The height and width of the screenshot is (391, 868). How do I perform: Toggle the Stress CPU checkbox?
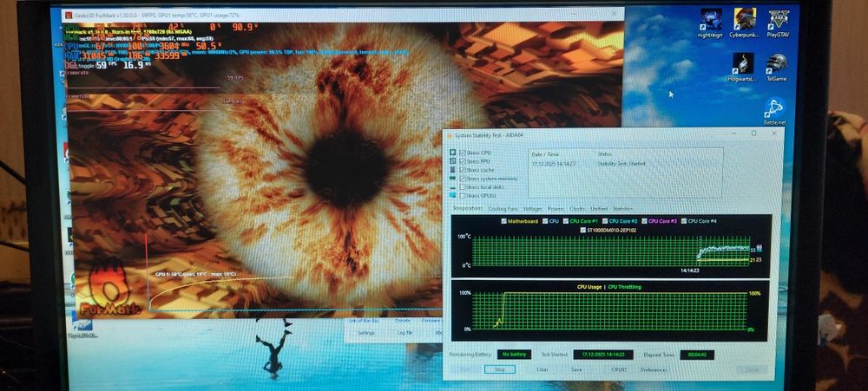(463, 153)
